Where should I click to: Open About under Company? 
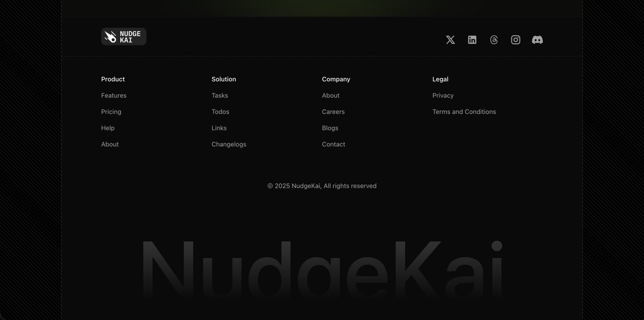click(331, 95)
